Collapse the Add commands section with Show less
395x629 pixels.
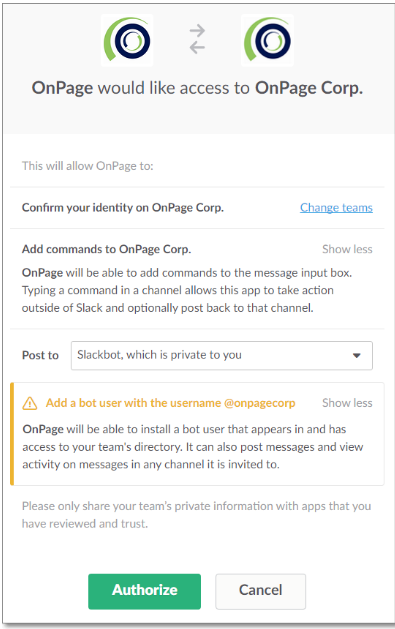coord(347,249)
